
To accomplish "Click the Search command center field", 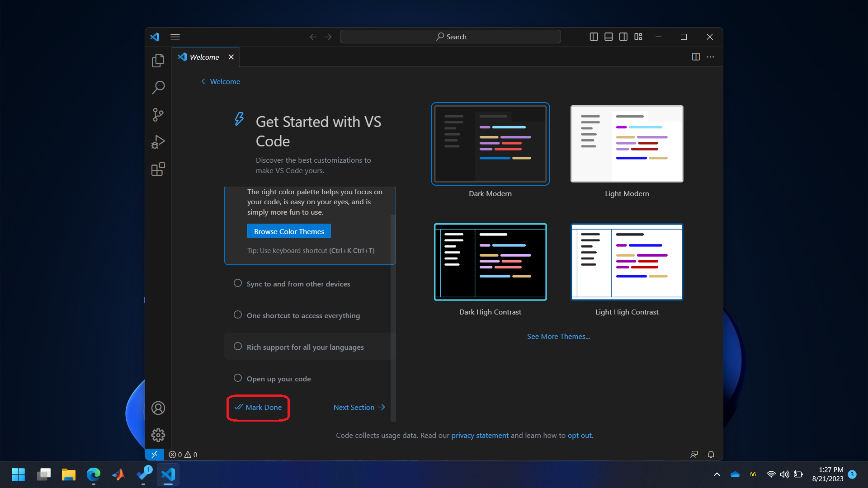I will click(450, 37).
